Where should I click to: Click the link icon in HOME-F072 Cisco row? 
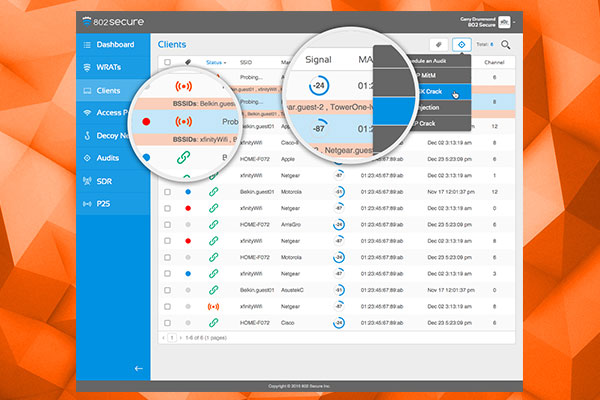[214, 323]
